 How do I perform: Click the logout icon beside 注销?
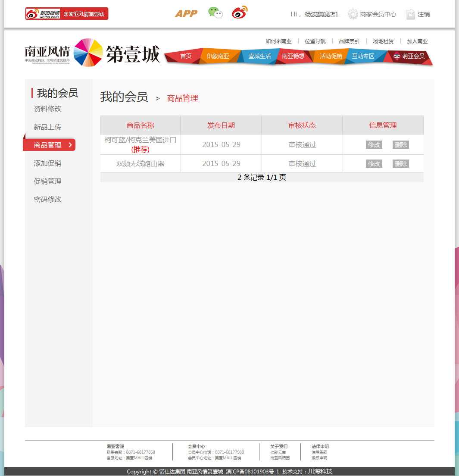point(410,14)
